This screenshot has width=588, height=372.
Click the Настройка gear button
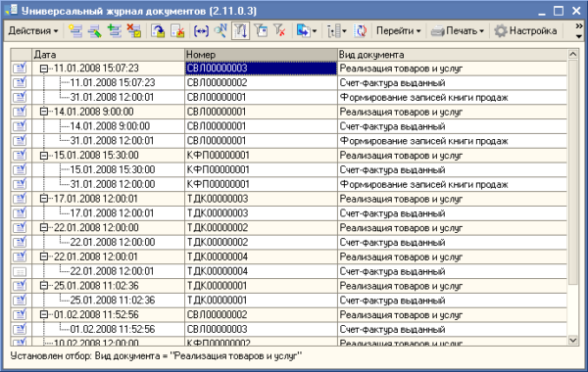(x=525, y=31)
